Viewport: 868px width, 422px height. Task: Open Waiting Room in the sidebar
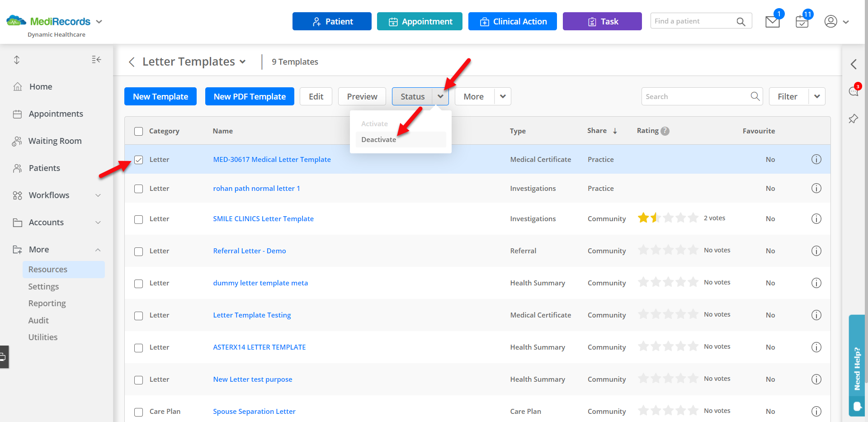tap(55, 141)
